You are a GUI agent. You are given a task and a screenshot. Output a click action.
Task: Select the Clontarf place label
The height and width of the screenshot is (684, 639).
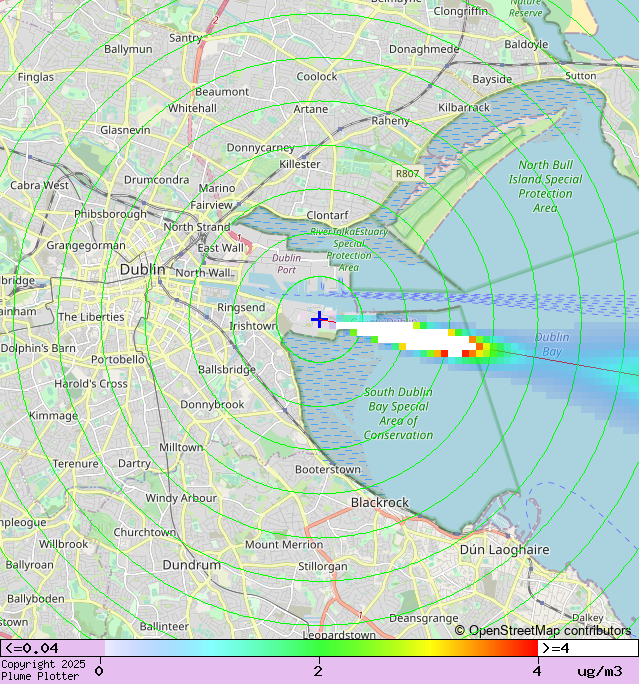327,215
